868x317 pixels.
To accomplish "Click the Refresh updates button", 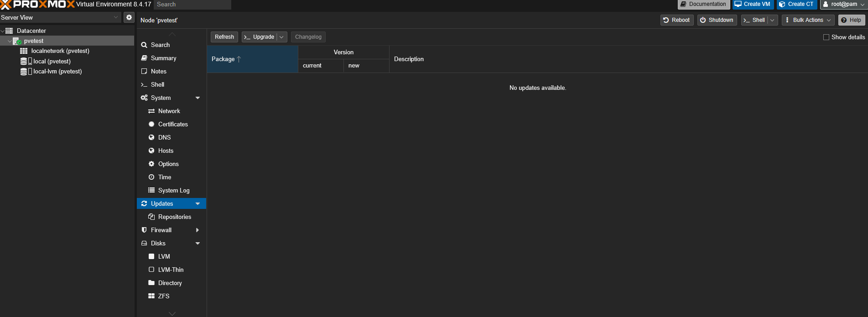I will point(224,37).
